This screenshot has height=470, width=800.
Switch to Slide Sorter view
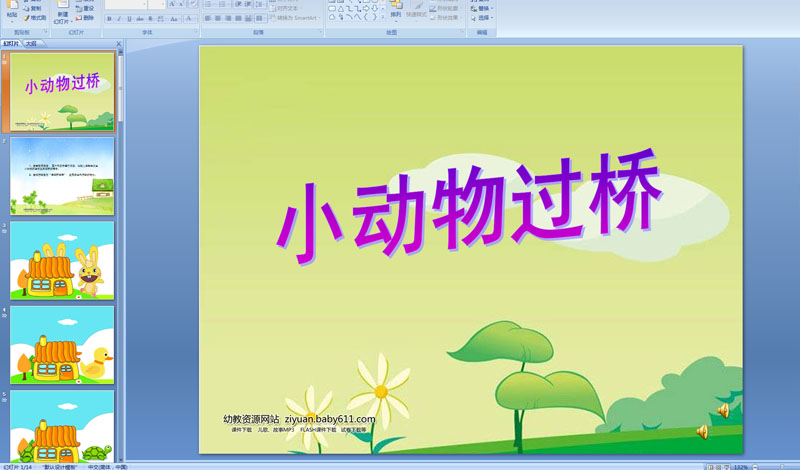pyautogui.click(x=718, y=467)
